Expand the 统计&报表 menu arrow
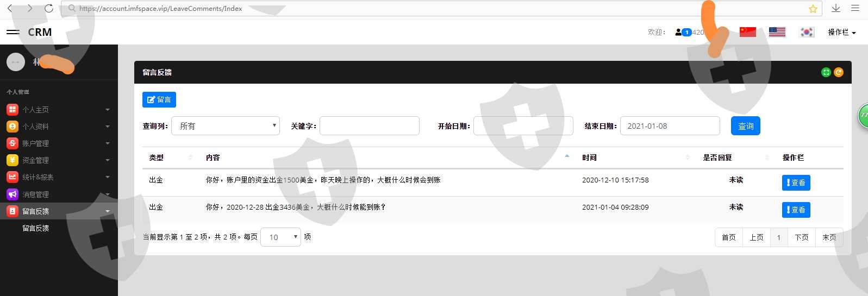868x296 pixels. [108, 177]
